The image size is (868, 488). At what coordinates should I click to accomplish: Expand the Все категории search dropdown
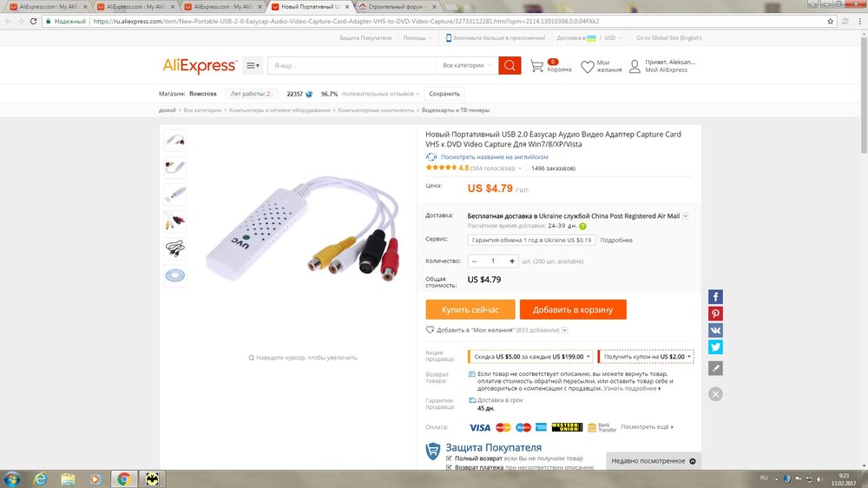467,65
